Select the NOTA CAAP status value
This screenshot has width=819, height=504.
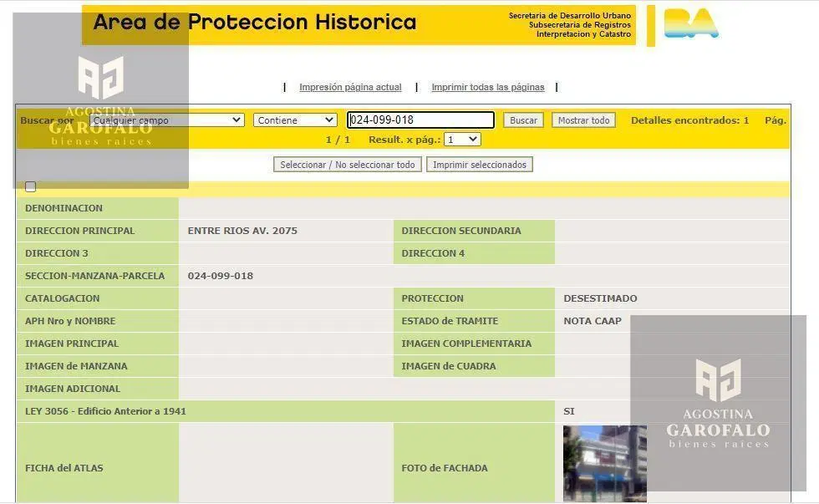593,321
